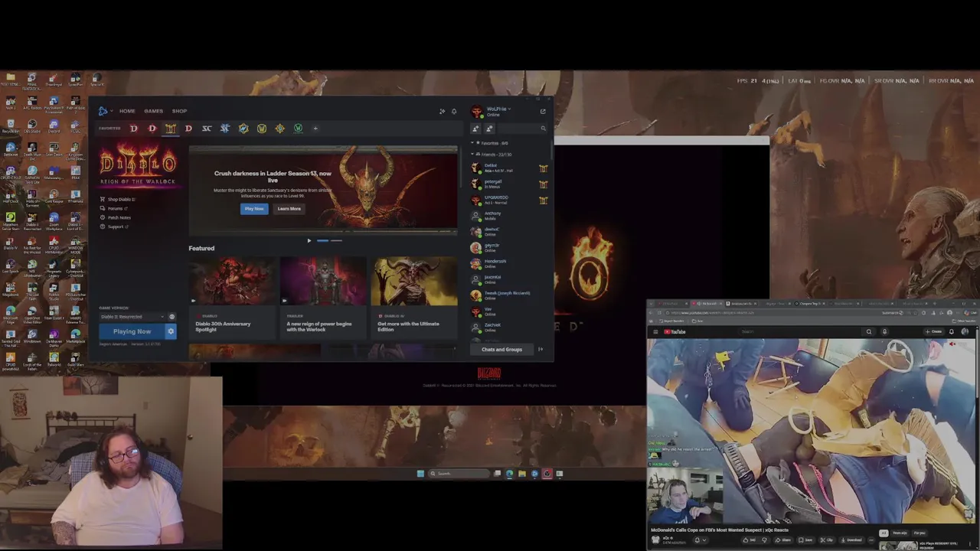Click Download under the YouTube video
This screenshot has width=980, height=551.
click(852, 540)
